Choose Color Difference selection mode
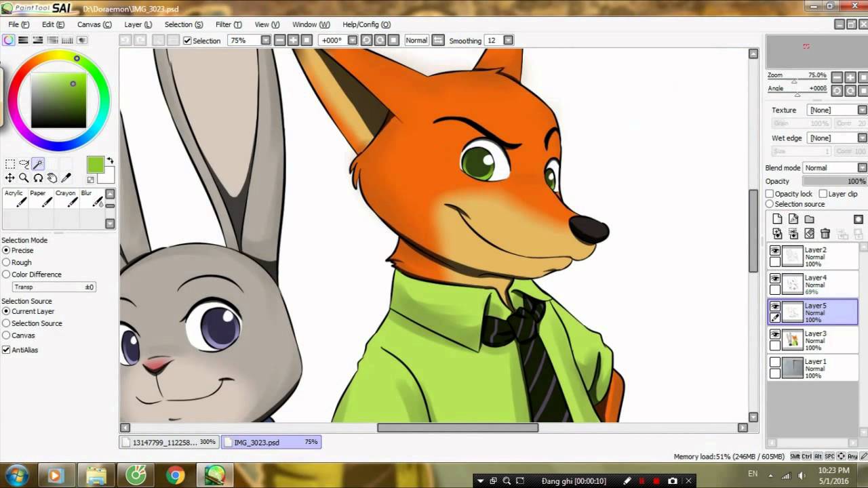868x488 pixels. [x=6, y=274]
